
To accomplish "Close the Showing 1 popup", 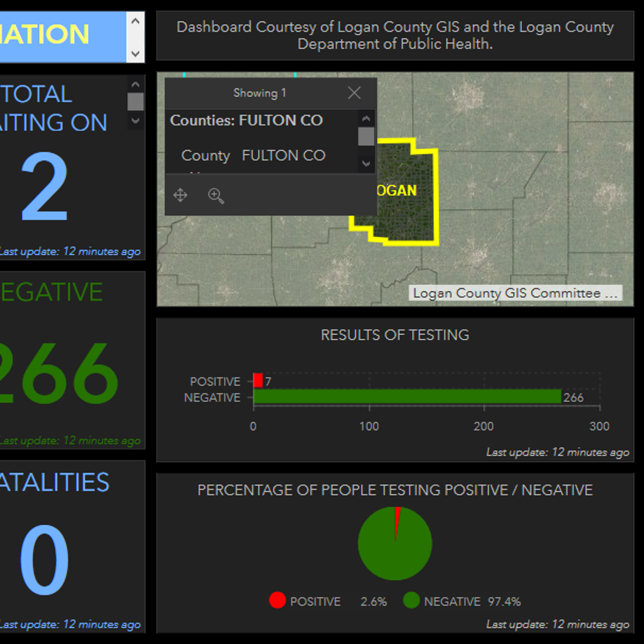I will (x=354, y=93).
